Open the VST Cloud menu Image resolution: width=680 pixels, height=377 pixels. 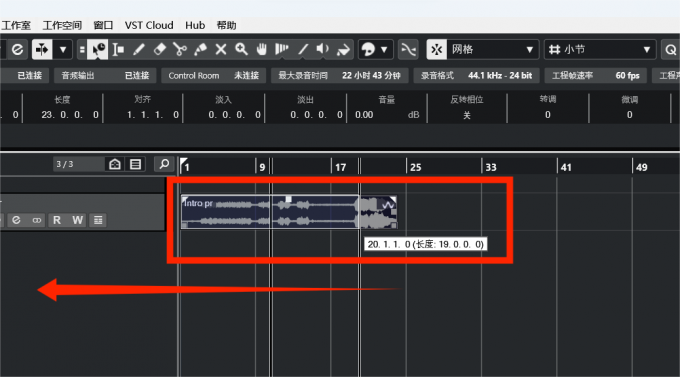tap(149, 25)
